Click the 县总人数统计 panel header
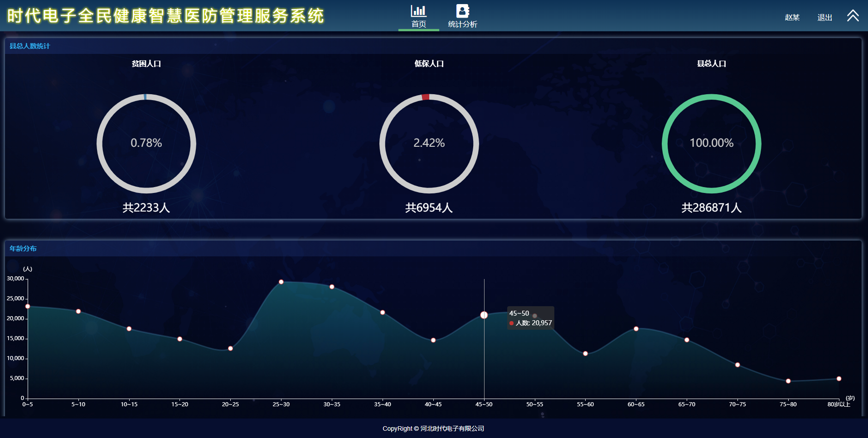 point(30,46)
